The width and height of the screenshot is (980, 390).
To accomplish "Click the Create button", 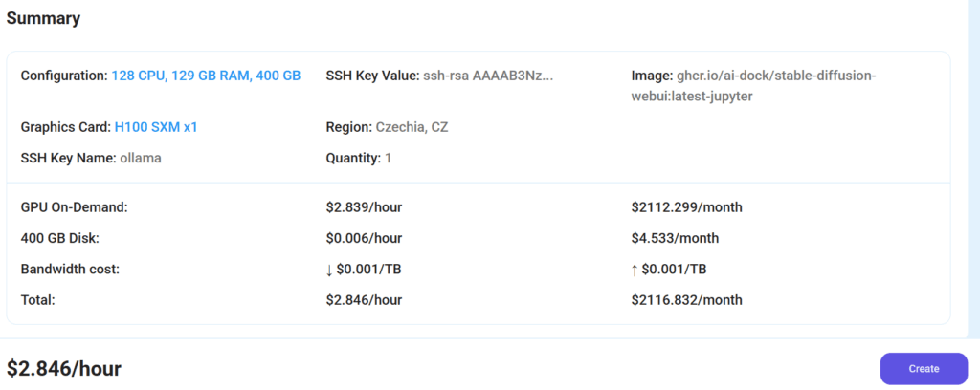I will pyautogui.click(x=924, y=369).
